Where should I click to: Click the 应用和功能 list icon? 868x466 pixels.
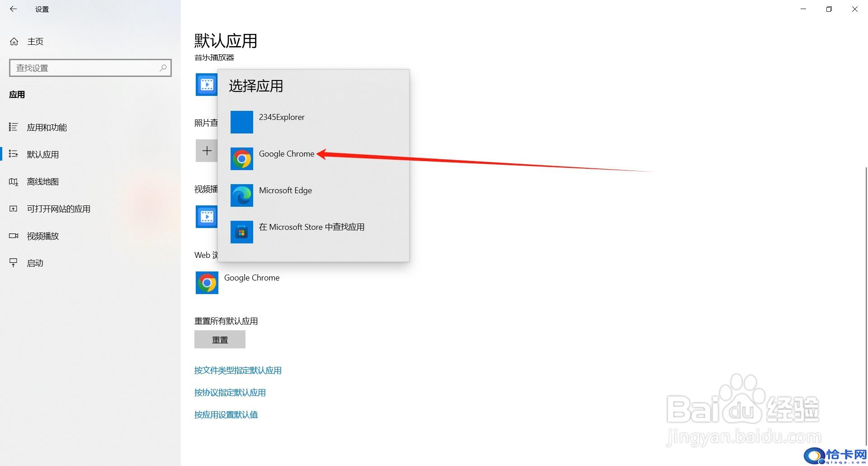click(14, 127)
